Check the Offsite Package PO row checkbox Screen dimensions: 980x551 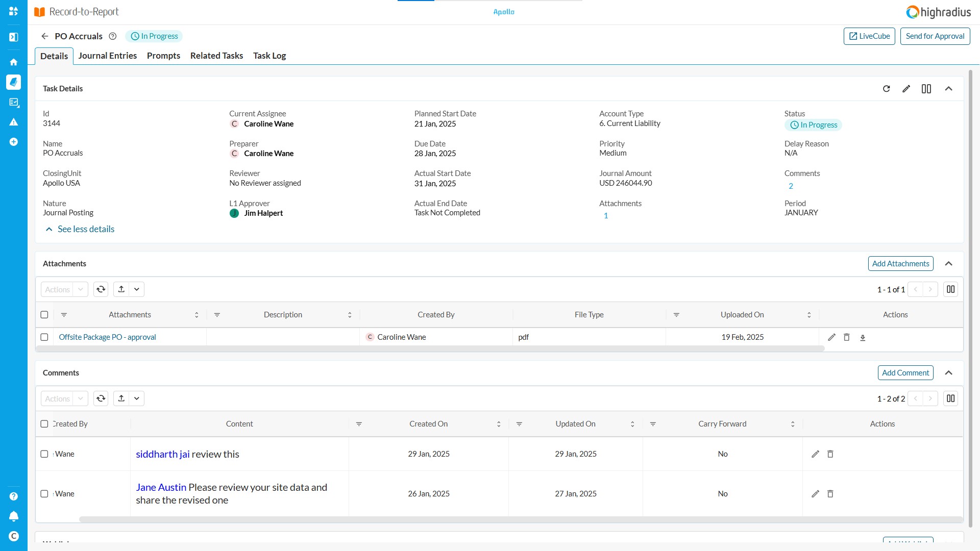[x=44, y=337]
